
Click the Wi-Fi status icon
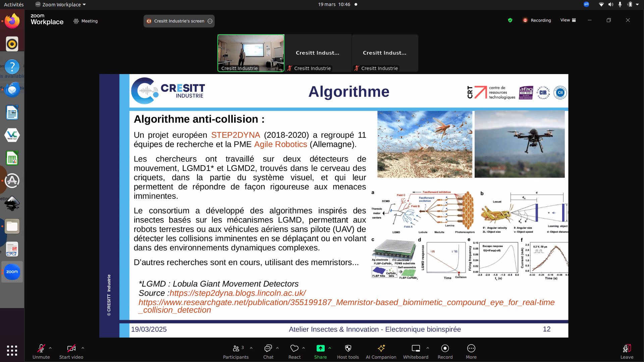pos(601,4)
